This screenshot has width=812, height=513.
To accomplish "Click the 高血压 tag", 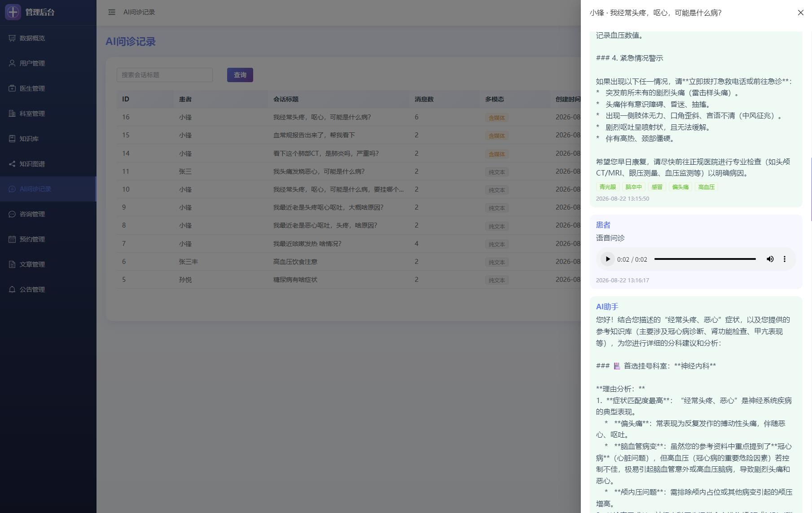I will 706,187.
